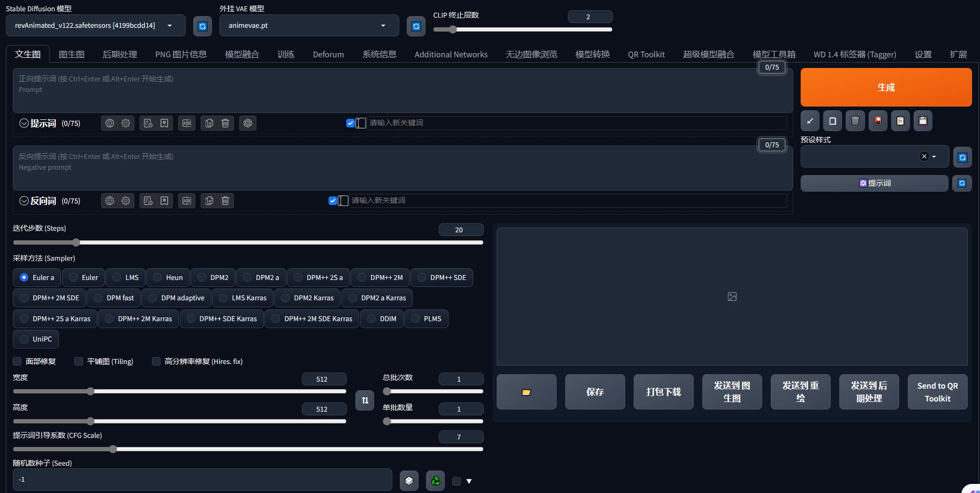Screen dimensions: 980x493
Task: Swap width and height values icon
Action: (365, 400)
